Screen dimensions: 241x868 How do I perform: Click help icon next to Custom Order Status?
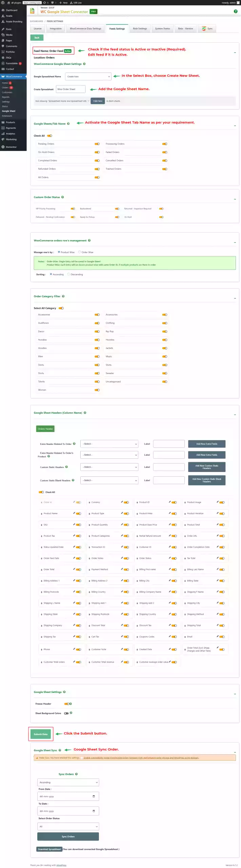[62, 197]
